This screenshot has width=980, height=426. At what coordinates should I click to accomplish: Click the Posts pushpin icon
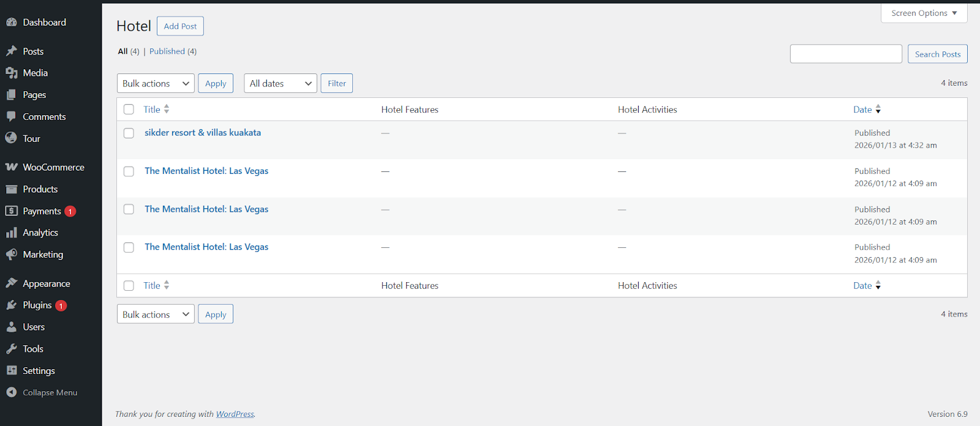point(12,51)
